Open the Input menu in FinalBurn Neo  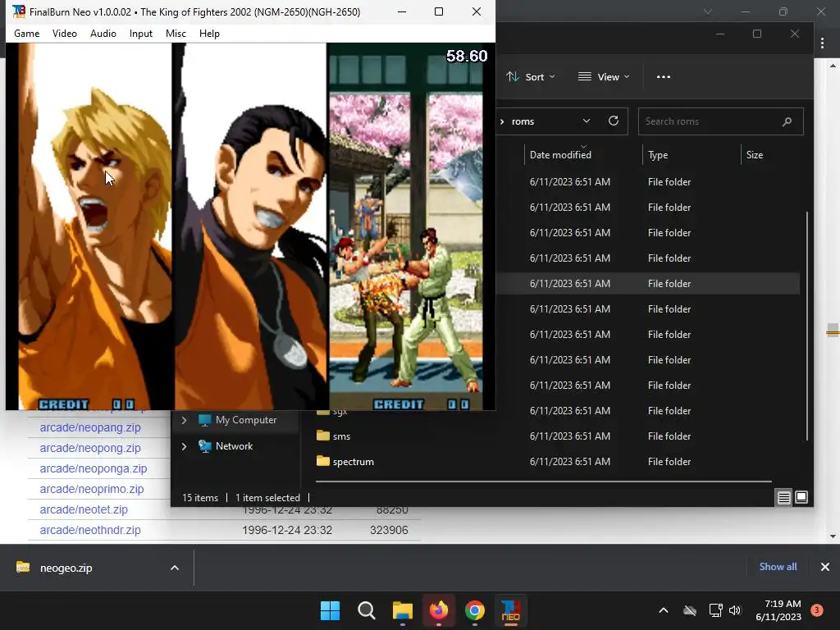coord(141,33)
